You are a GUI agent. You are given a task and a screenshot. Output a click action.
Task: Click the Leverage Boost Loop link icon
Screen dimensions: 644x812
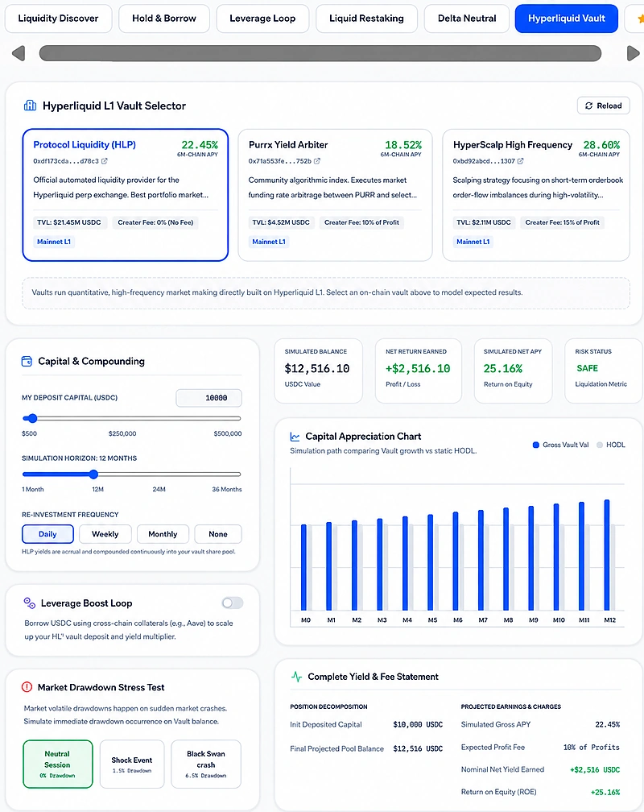pos(30,603)
